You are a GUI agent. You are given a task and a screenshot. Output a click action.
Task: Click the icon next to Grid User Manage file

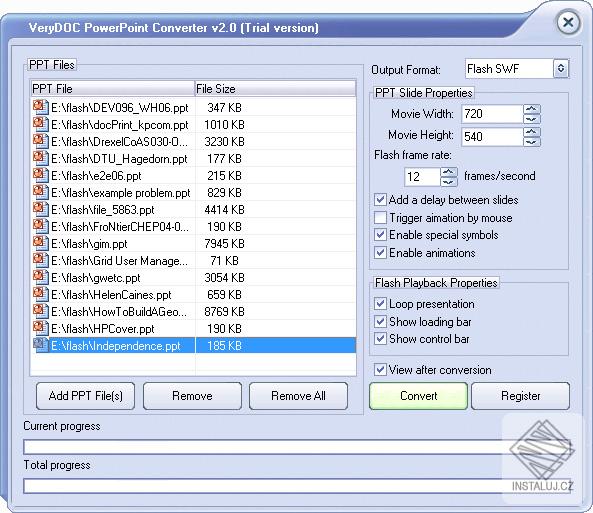coord(40,261)
